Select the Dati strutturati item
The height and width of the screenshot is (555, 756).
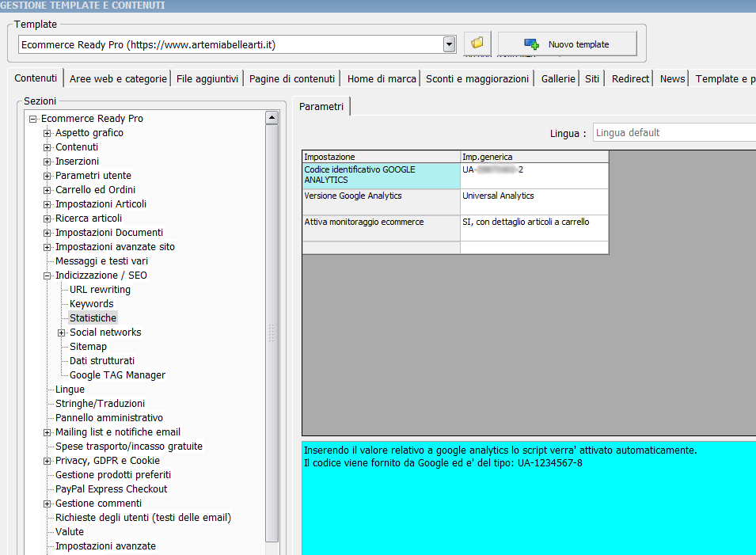pos(102,361)
